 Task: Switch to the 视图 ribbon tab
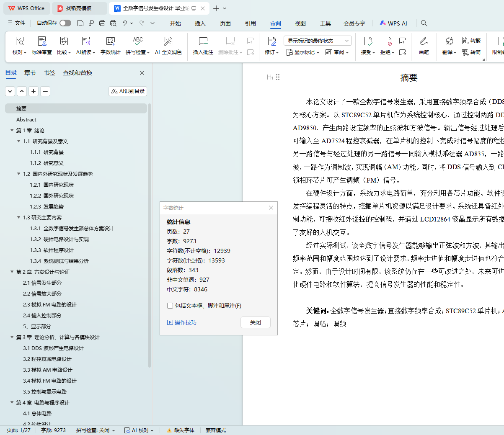[300, 23]
